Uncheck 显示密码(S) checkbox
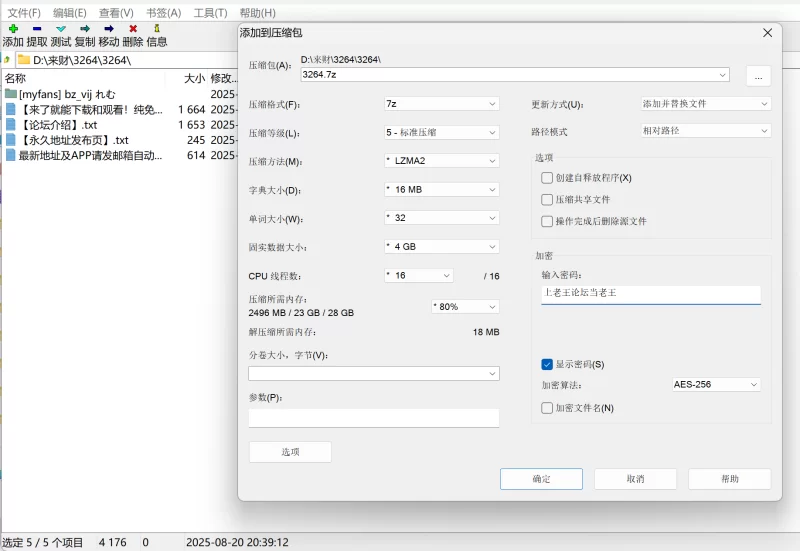This screenshot has width=800, height=551. (x=547, y=364)
